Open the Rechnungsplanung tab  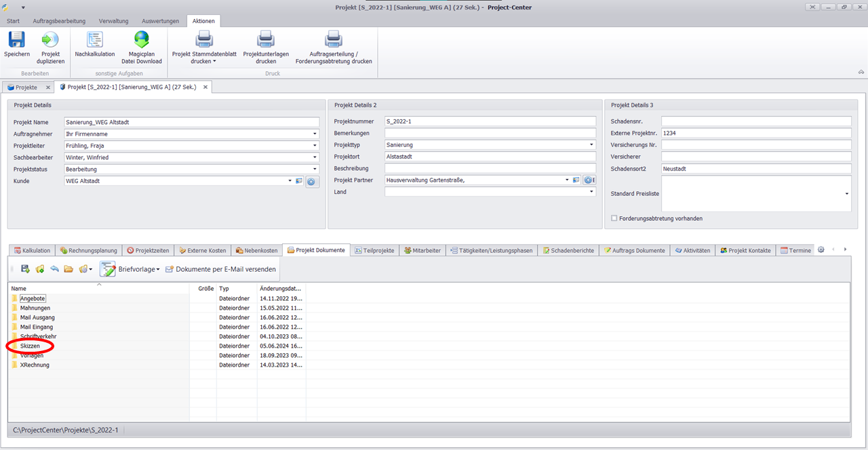pyautogui.click(x=89, y=250)
